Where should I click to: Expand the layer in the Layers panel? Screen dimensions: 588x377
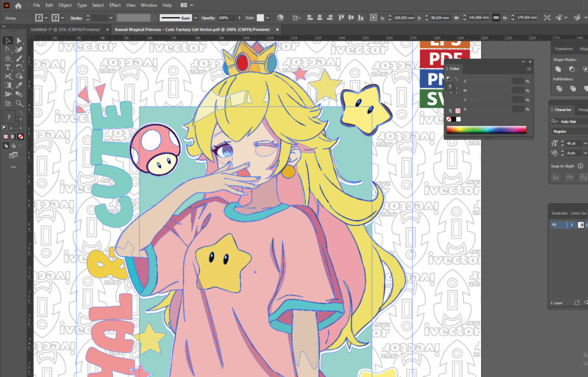click(572, 225)
